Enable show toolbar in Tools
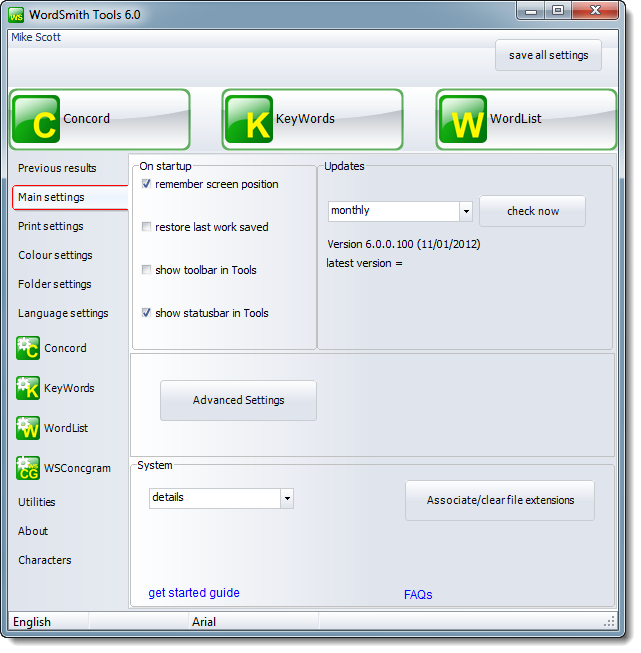The width and height of the screenshot is (641, 653). point(147,270)
